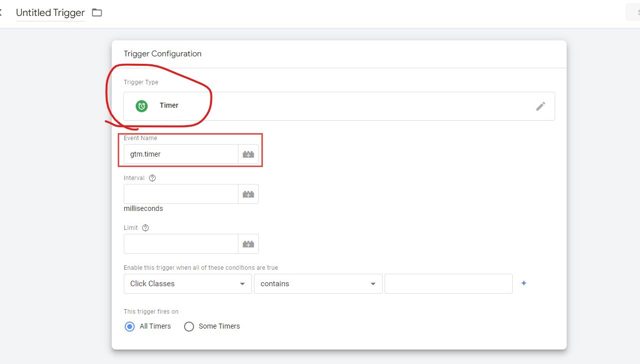This screenshot has width=640, height=364.
Task: Add another condition with the plus icon
Action: point(524,283)
